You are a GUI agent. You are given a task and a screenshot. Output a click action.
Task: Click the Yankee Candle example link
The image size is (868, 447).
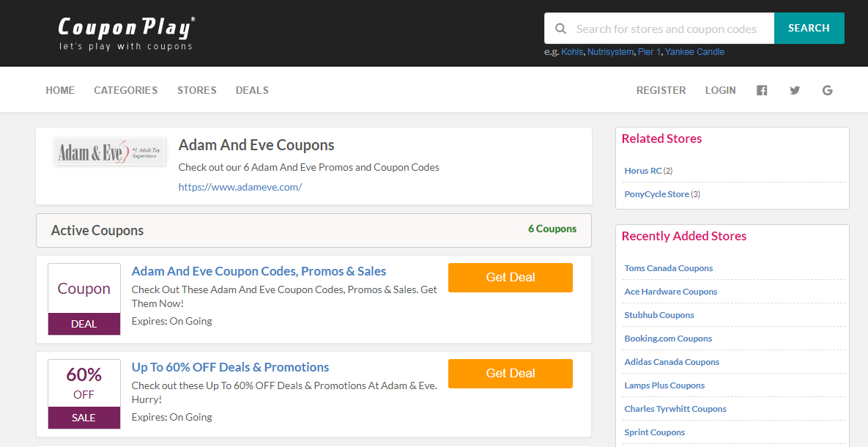tap(694, 52)
